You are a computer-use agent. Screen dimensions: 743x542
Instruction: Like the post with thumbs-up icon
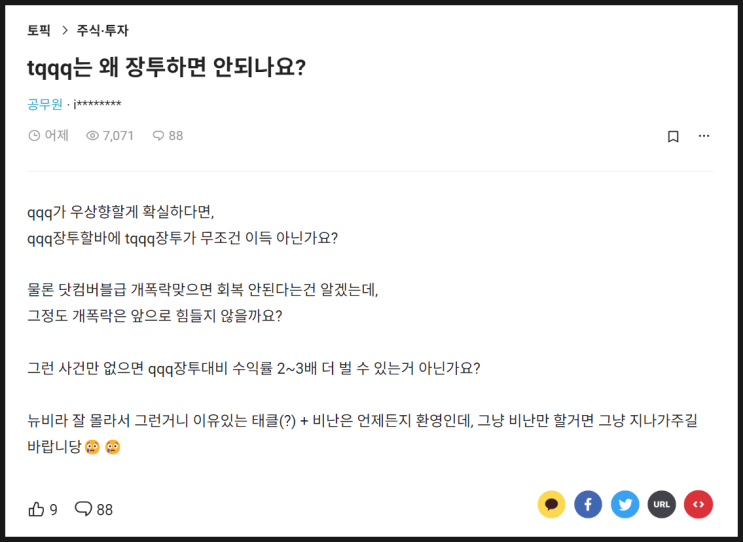click(36, 509)
